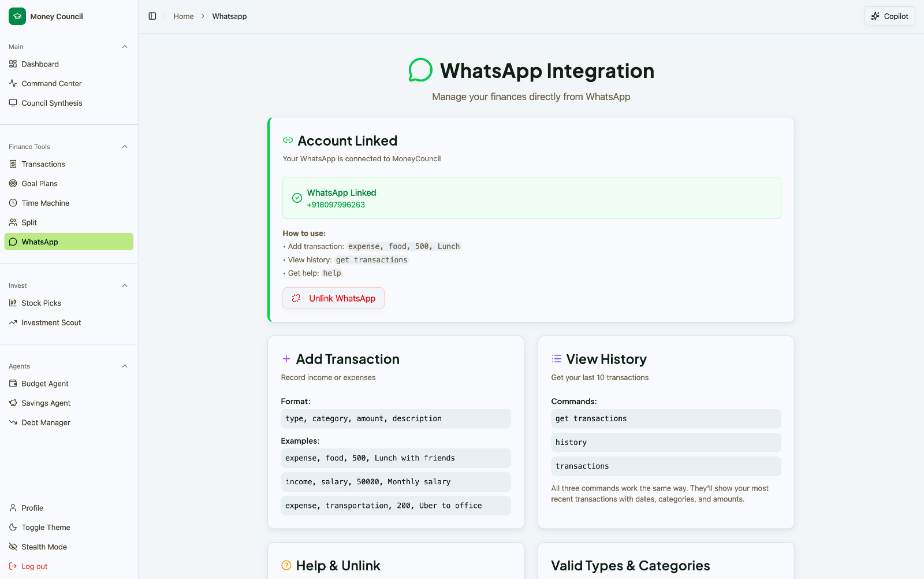
Task: Click the Goal Plans target icon
Action: [x=13, y=183]
